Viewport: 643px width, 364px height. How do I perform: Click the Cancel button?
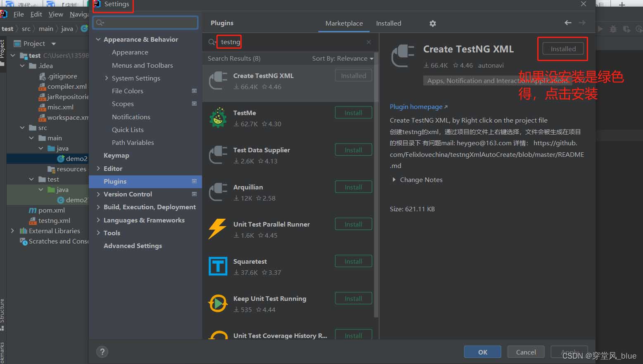click(526, 352)
